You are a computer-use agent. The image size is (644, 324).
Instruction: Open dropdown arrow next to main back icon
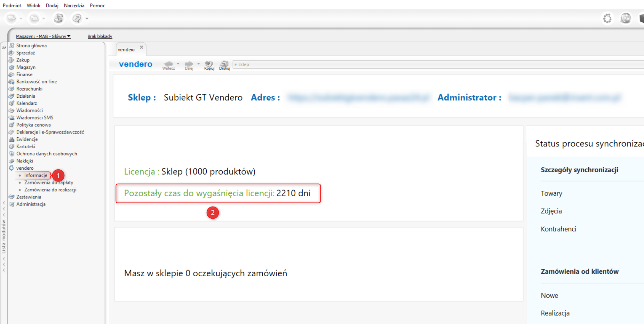21,19
